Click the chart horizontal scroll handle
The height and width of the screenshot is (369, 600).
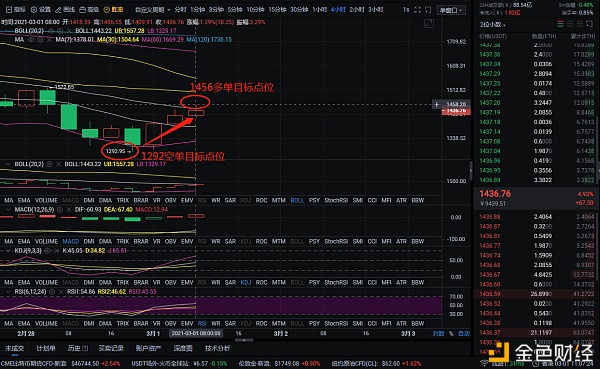[244, 340]
